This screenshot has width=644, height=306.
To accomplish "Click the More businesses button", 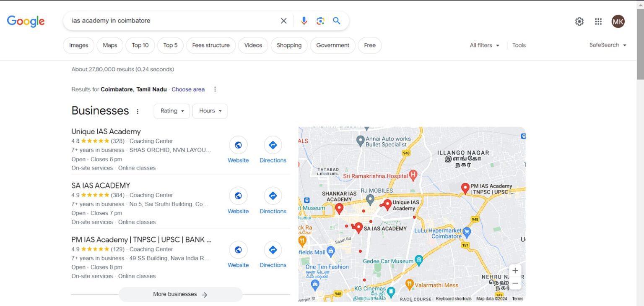I will (x=180, y=294).
